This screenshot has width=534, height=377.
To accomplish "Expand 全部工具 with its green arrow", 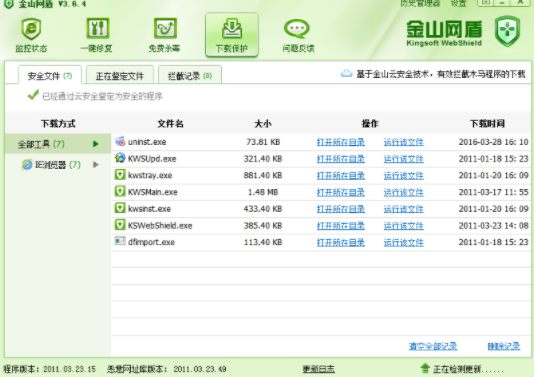I will 96,144.
